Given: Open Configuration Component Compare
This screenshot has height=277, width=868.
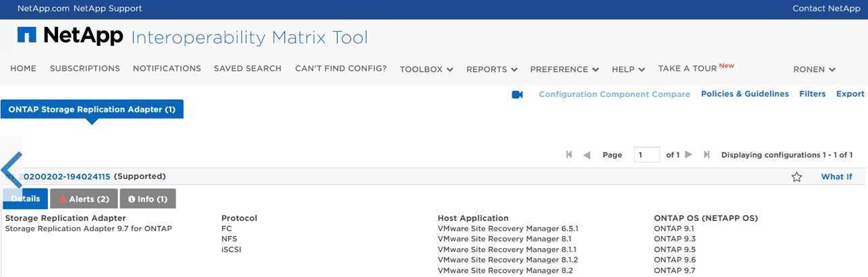Looking at the screenshot, I should click(614, 94).
